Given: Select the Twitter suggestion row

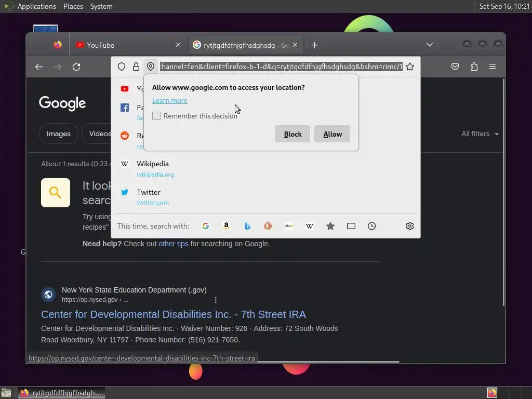Looking at the screenshot, I should pos(265,197).
